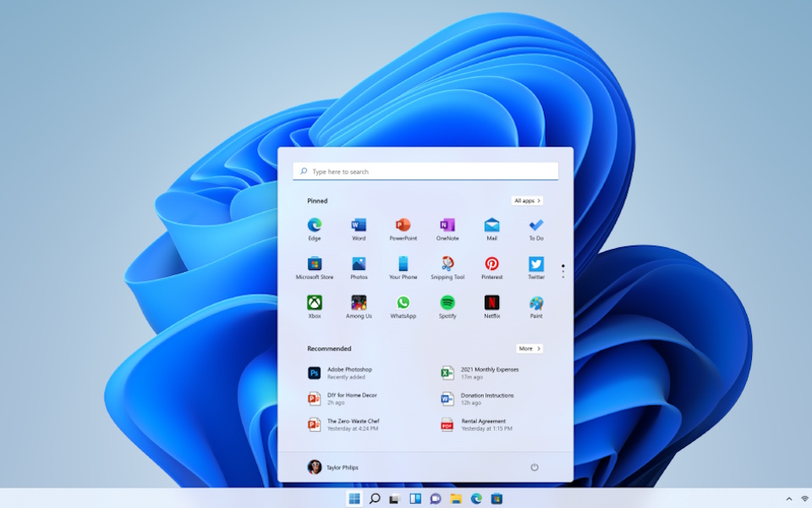Show hidden system tray icons chevron

[x=789, y=499]
